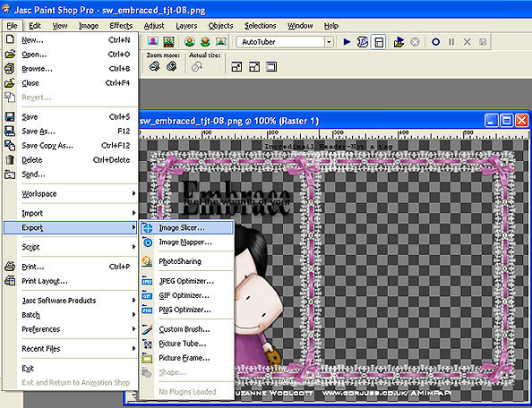
Task: Click the PNG Optimizer icon
Action: click(x=147, y=310)
